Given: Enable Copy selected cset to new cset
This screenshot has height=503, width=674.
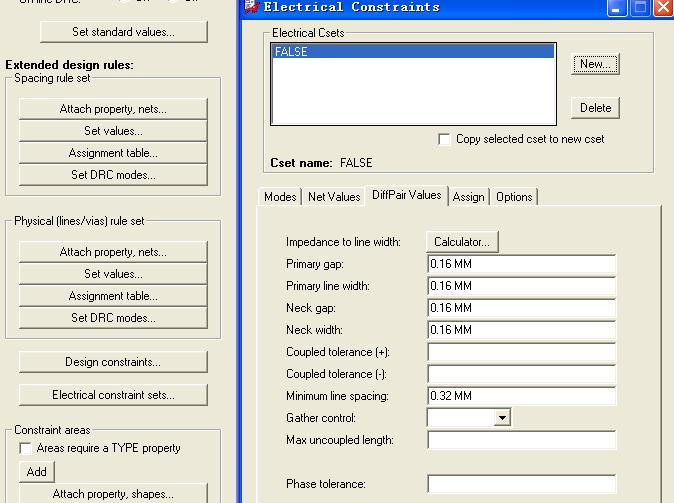Looking at the screenshot, I should (x=444, y=139).
